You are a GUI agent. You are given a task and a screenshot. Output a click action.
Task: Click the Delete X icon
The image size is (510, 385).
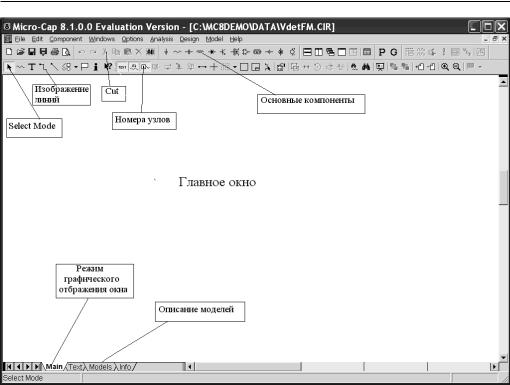click(x=138, y=52)
